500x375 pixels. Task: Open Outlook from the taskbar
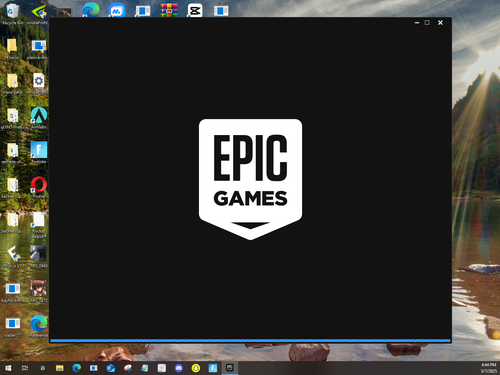pyautogui.click(x=111, y=368)
